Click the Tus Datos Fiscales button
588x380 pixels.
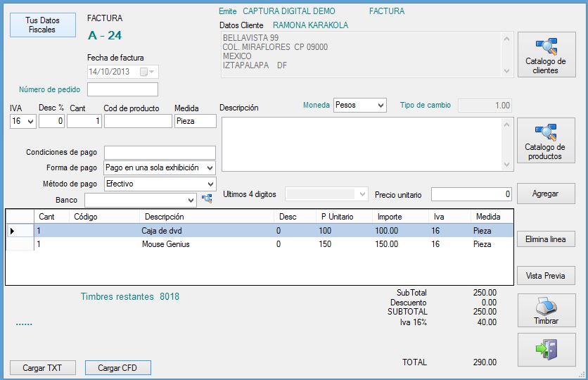(x=43, y=25)
